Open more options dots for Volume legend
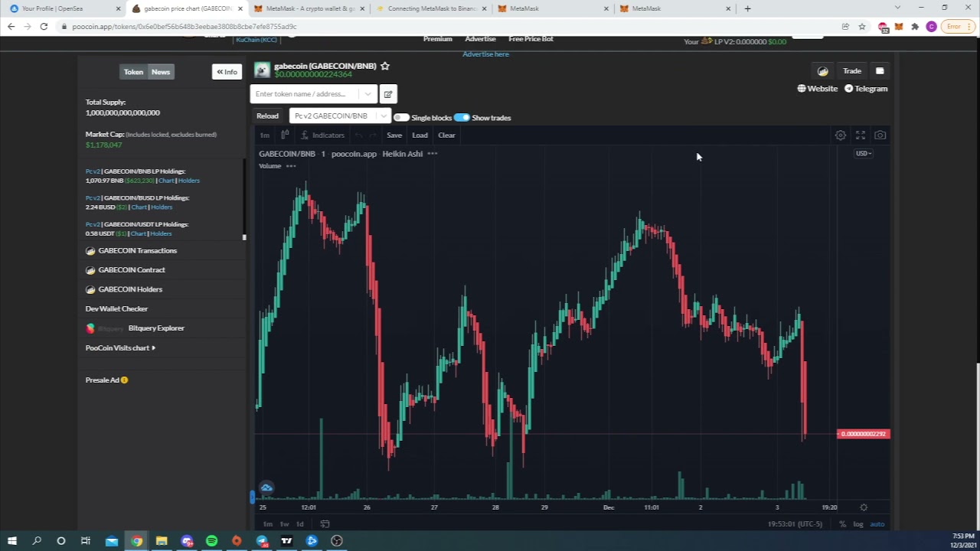Image resolution: width=980 pixels, height=551 pixels. tap(291, 166)
